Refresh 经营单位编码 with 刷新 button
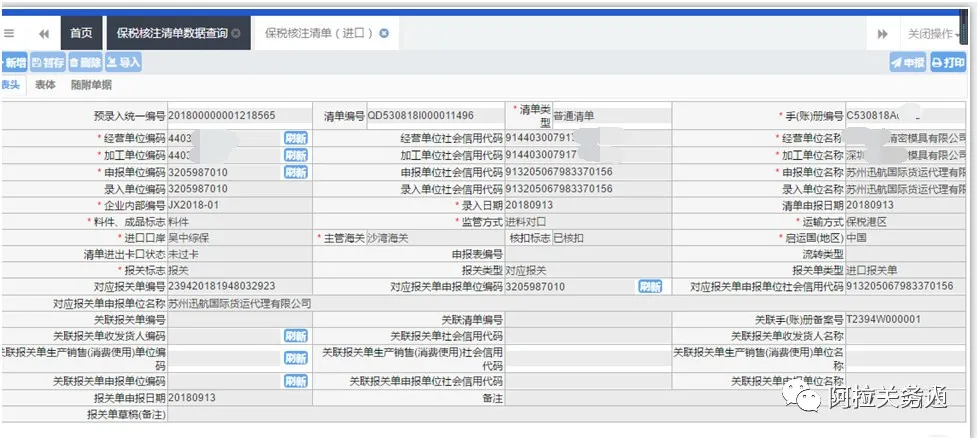The image size is (979, 440). click(x=295, y=138)
